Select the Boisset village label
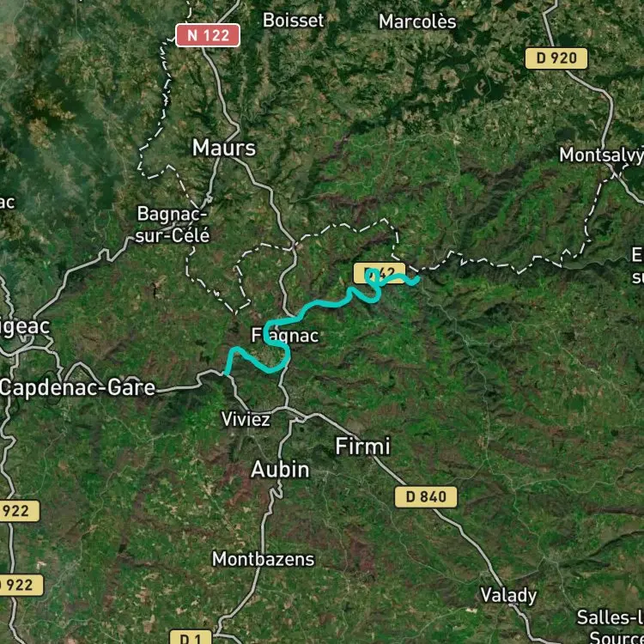This screenshot has width=644, height=644. tap(294, 21)
